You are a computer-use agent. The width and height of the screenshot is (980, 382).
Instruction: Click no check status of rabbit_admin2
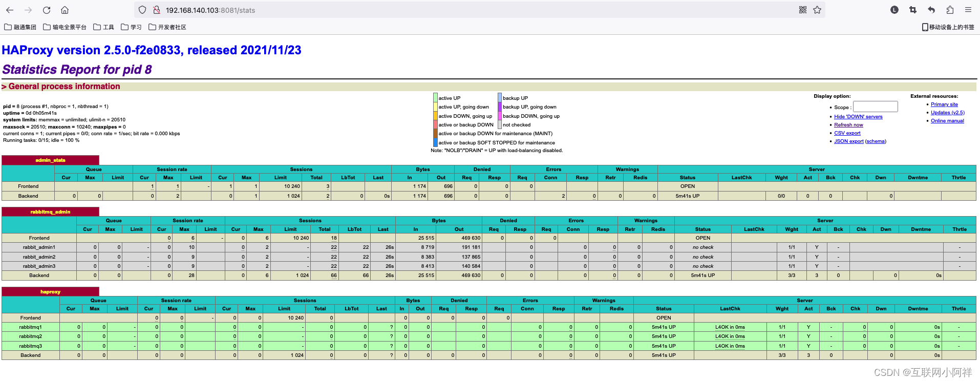click(x=702, y=257)
